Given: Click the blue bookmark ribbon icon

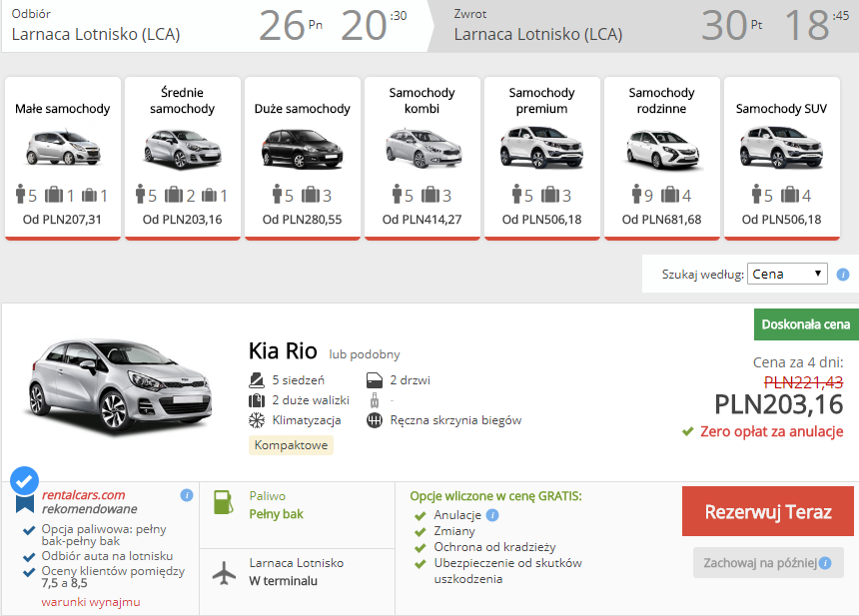Looking at the screenshot, I should click(x=25, y=504).
